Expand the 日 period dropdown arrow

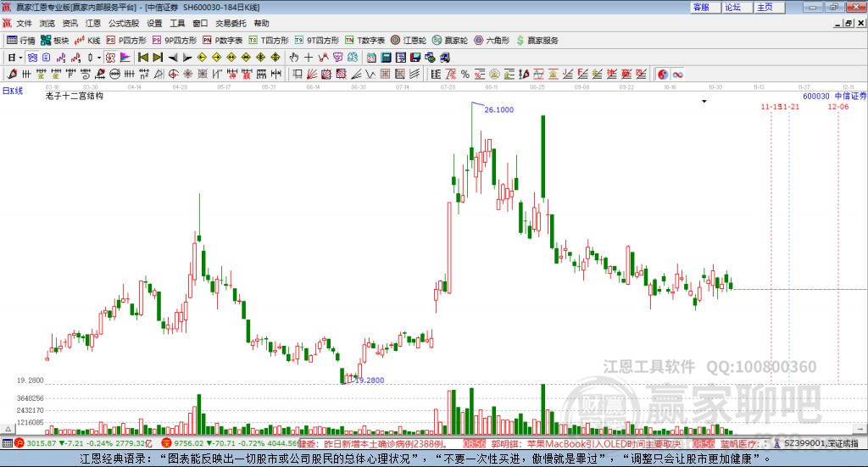20,58
